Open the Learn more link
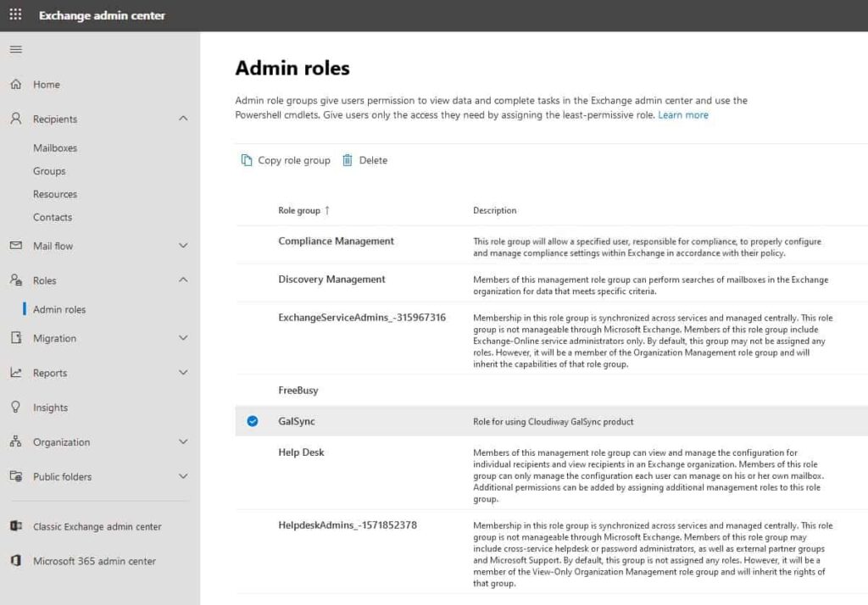The width and height of the screenshot is (868, 605). click(x=683, y=114)
